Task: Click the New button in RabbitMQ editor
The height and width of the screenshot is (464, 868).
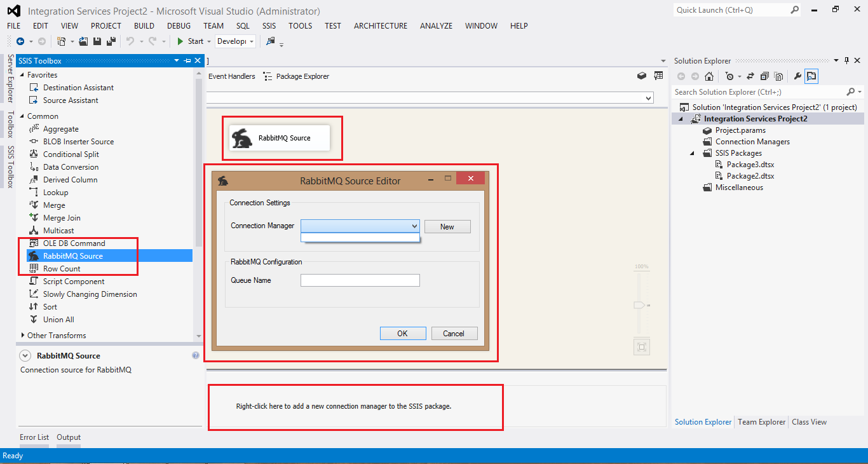Action: coord(447,227)
